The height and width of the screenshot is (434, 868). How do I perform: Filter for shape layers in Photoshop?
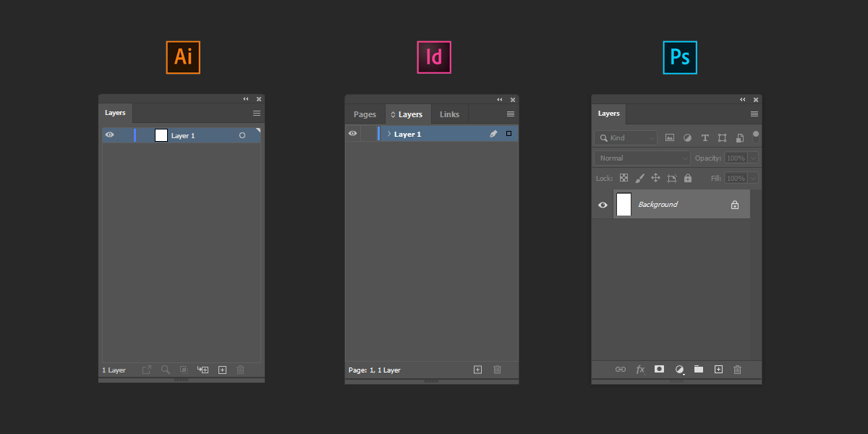tap(722, 137)
